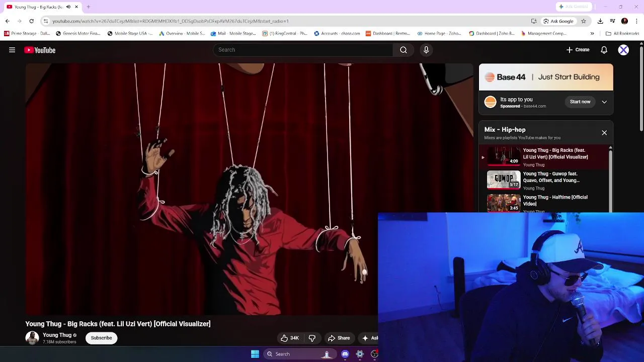The width and height of the screenshot is (644, 362).
Task: Open Prime Storage bookmark
Action: [x=27, y=34]
